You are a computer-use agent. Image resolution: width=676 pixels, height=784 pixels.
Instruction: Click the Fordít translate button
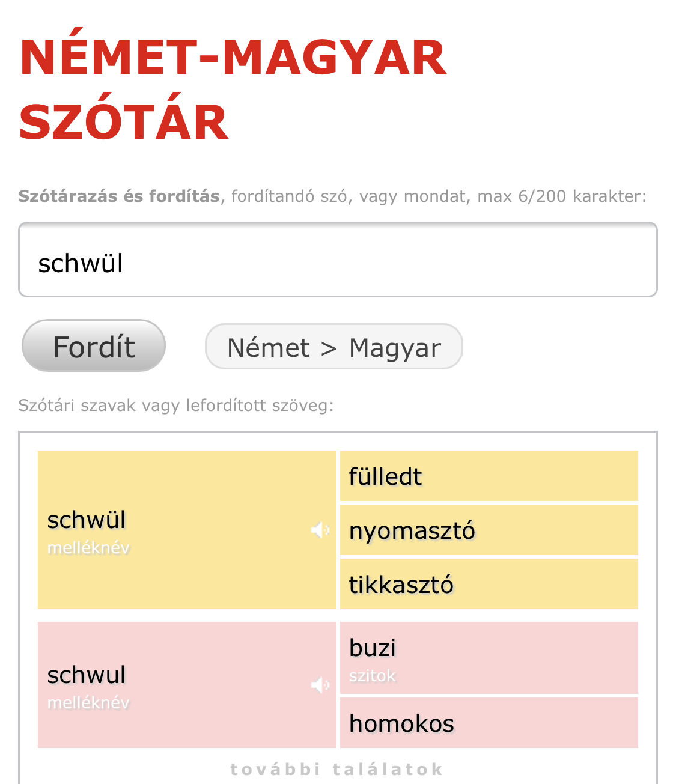tap(94, 346)
